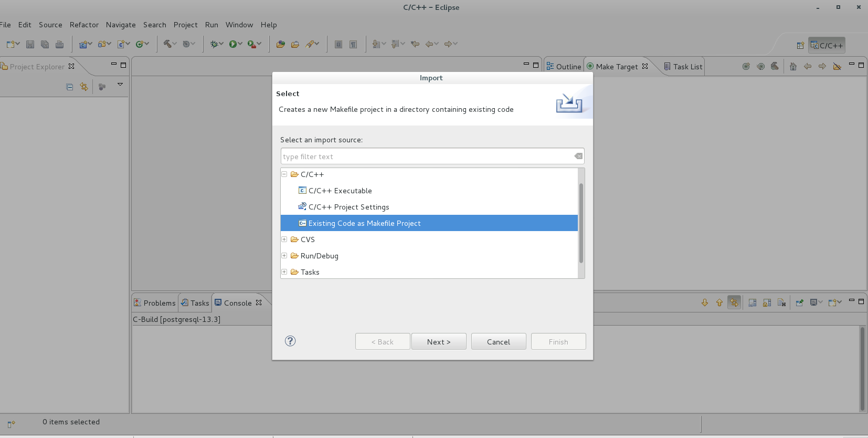Cancel the Import dialog
This screenshot has width=868, height=438.
(x=498, y=341)
